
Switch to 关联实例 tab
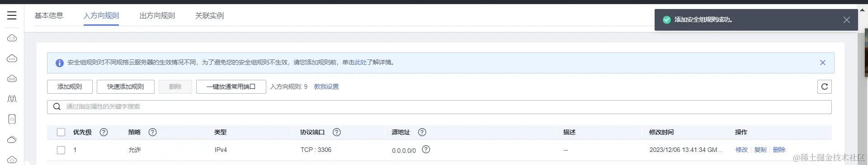pos(209,16)
